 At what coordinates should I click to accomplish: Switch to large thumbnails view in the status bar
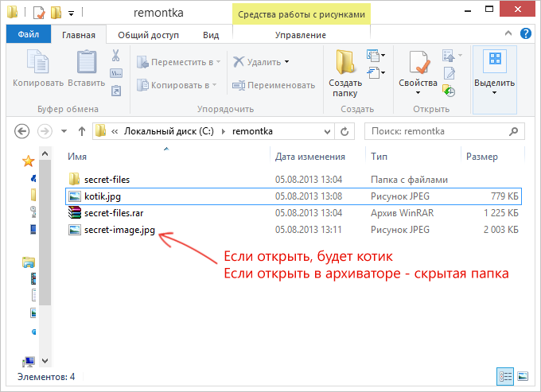(523, 376)
